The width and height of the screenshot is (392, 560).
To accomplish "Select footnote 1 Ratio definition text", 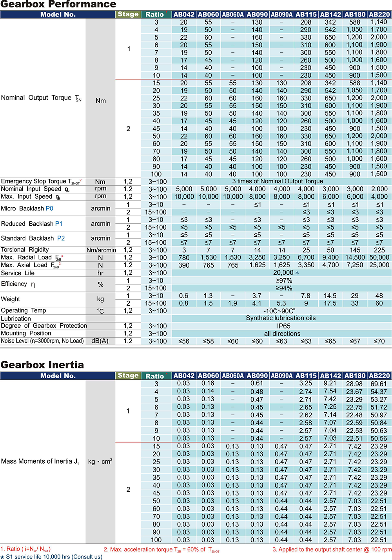I will 25,549.
